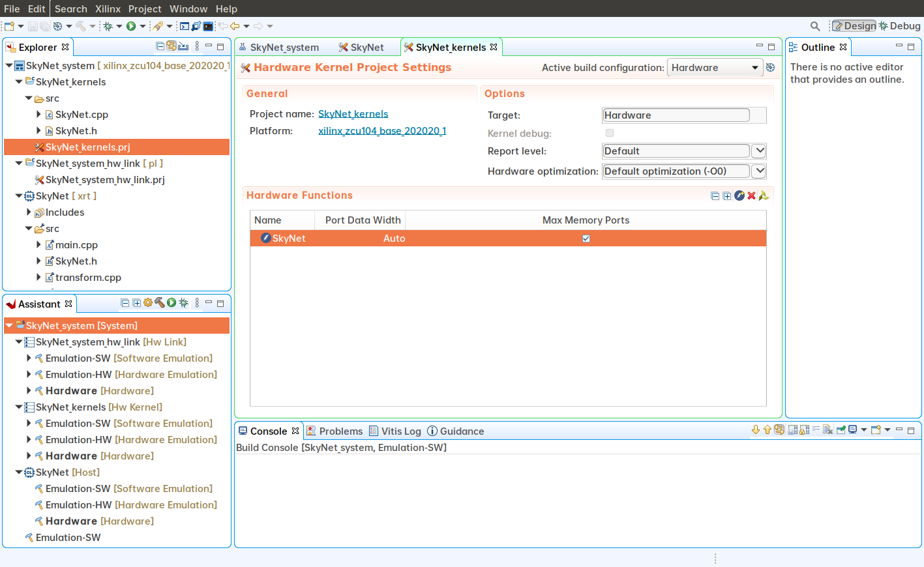Click Collapse All icon in Explorer panel
The image size is (924, 567).
point(160,46)
